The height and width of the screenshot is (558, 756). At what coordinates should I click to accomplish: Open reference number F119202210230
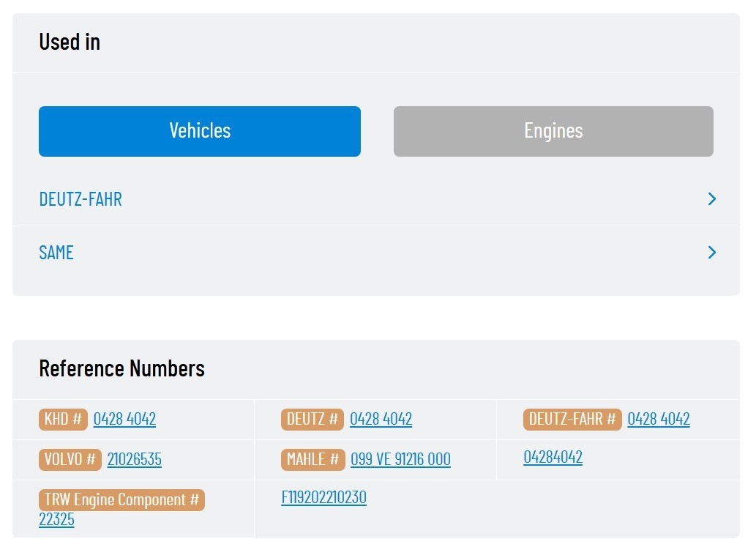[x=324, y=497]
